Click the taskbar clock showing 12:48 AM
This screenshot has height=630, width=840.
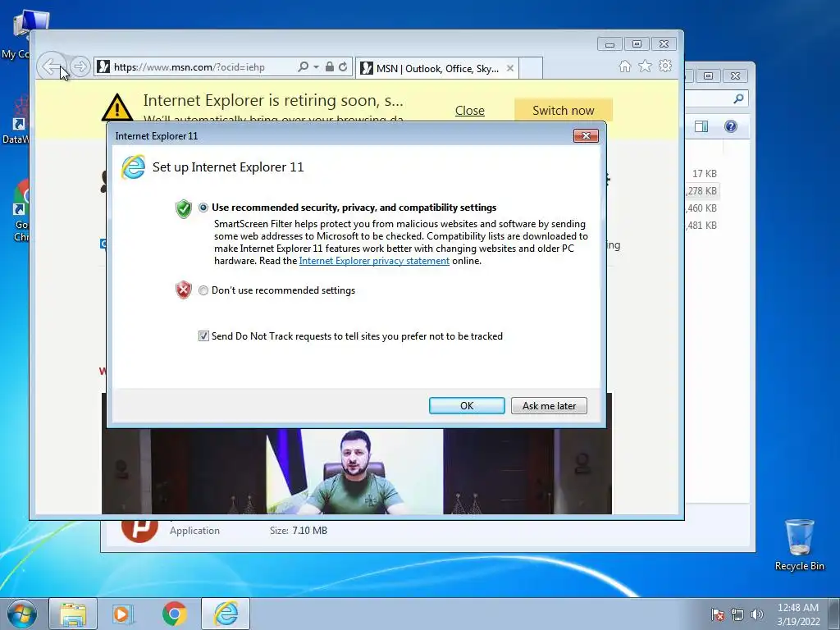point(798,614)
